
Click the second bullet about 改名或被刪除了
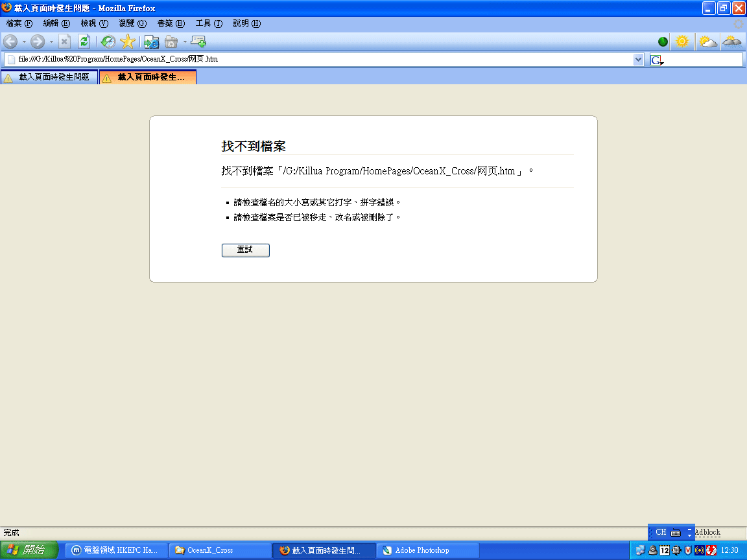click(x=317, y=217)
